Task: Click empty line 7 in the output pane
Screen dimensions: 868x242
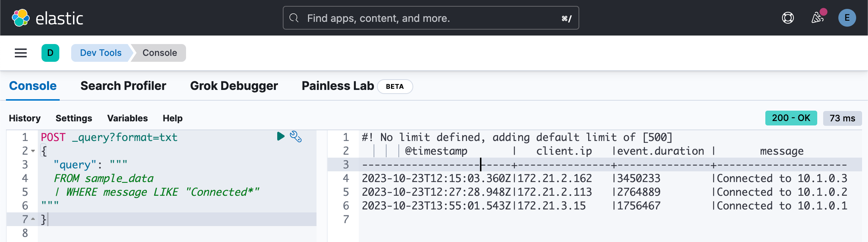Action: coord(610,219)
